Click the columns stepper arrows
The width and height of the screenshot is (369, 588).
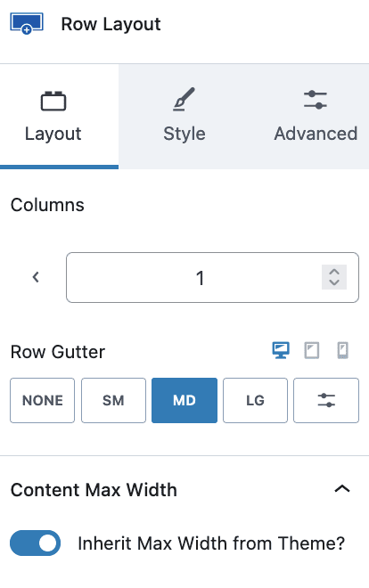pyautogui.click(x=334, y=277)
